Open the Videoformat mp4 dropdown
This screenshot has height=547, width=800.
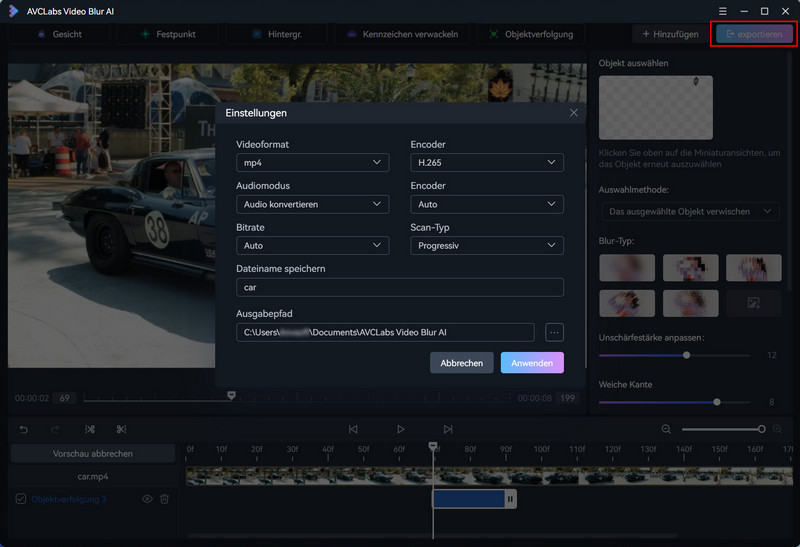click(312, 162)
